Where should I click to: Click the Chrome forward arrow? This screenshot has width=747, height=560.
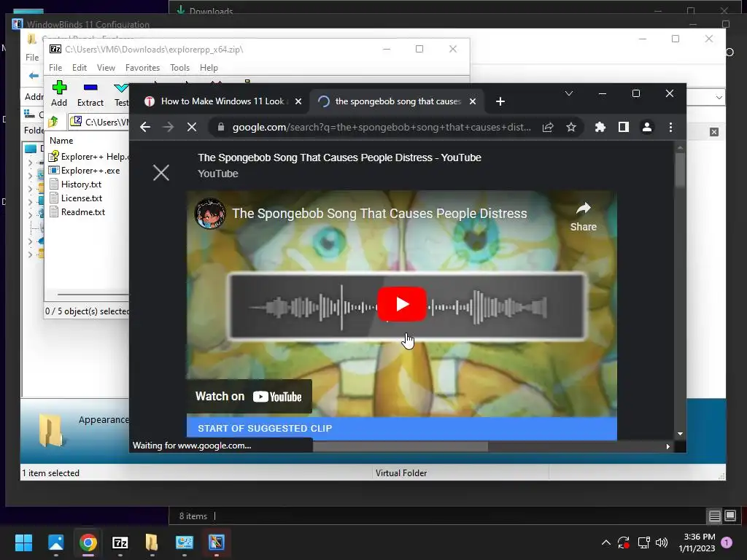tap(169, 127)
